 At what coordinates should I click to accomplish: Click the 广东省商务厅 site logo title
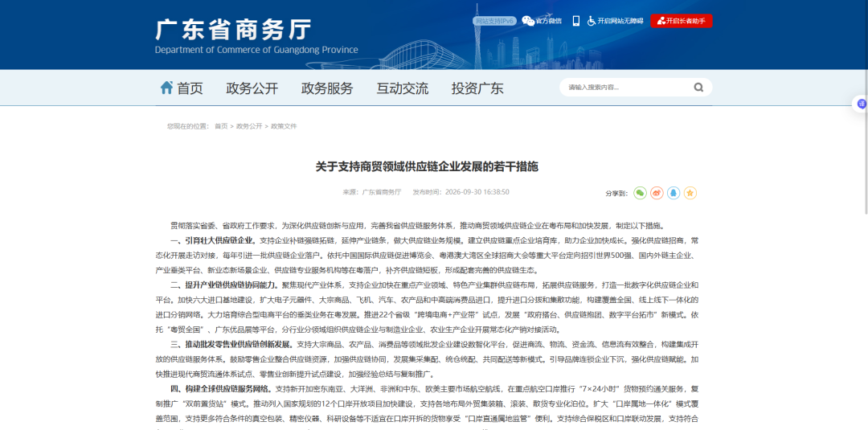233,30
